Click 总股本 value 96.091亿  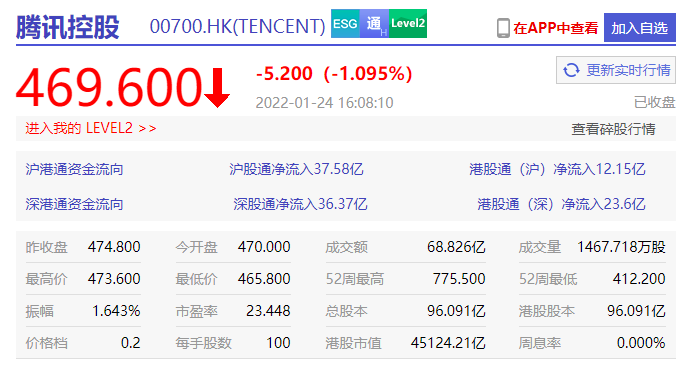click(456, 311)
